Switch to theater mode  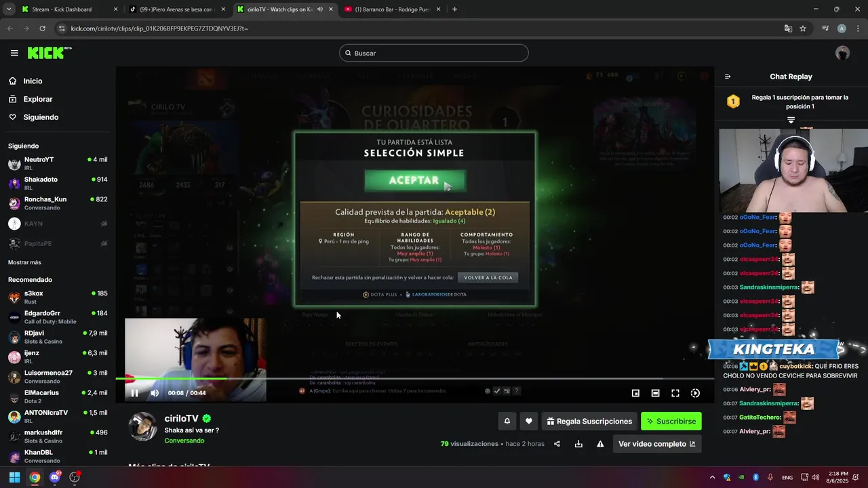point(655,393)
